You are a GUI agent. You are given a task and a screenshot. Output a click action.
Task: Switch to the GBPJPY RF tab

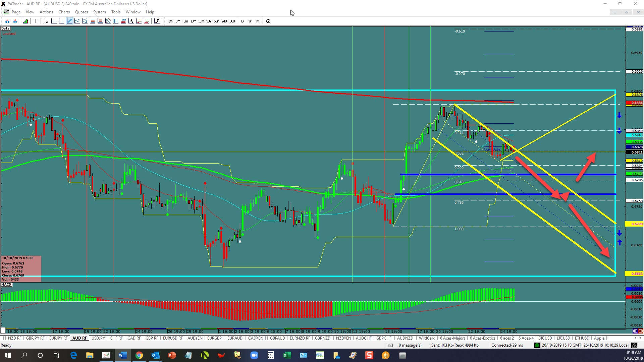coord(35,338)
